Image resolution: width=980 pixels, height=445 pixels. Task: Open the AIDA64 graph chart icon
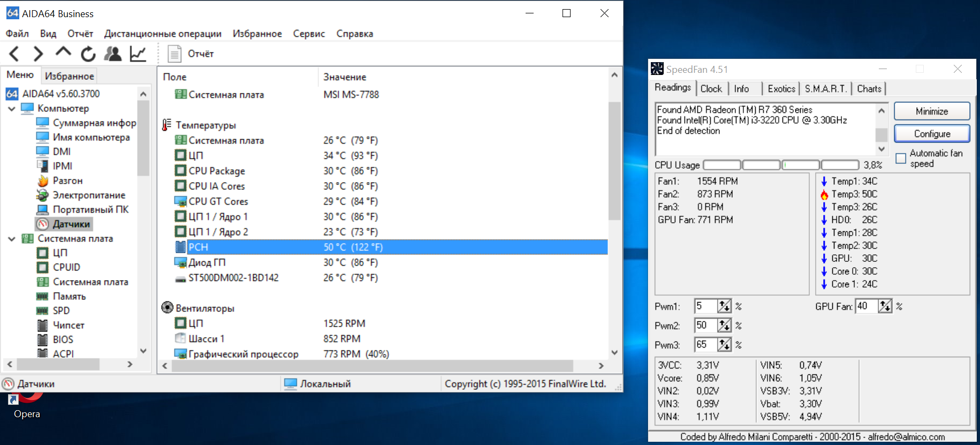[138, 54]
